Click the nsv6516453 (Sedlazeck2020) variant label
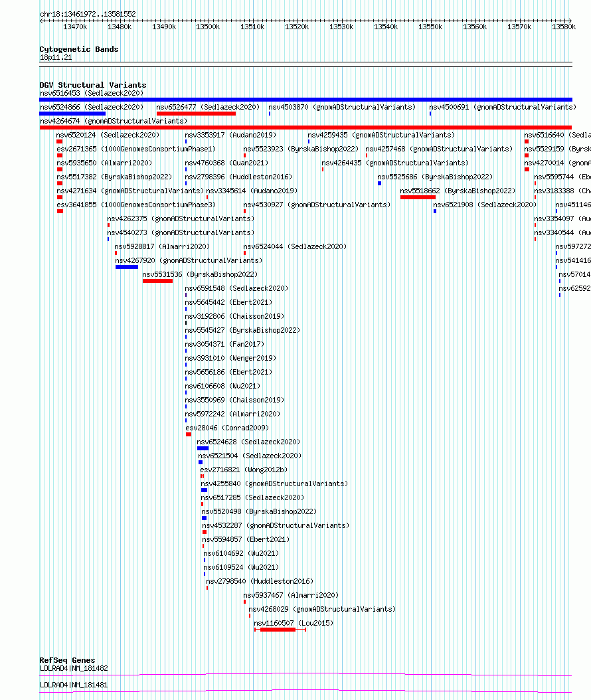This screenshot has width=591, height=700. click(92, 93)
